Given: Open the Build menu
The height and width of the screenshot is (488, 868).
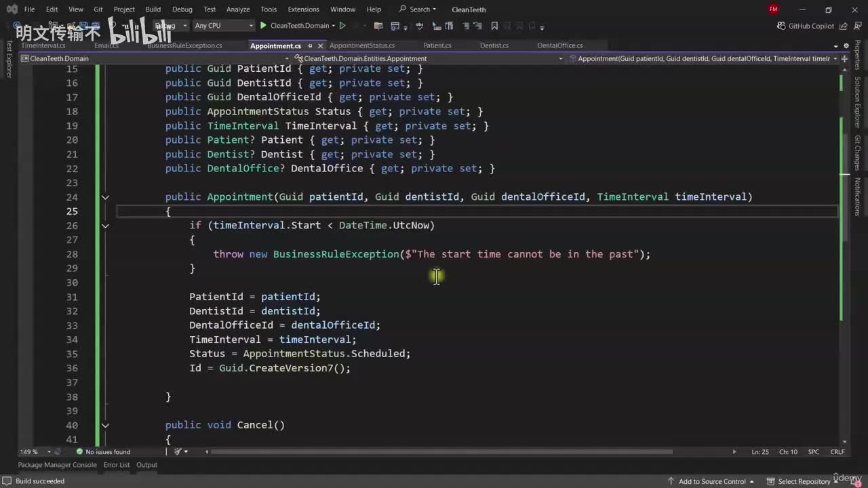Looking at the screenshot, I should (153, 9).
